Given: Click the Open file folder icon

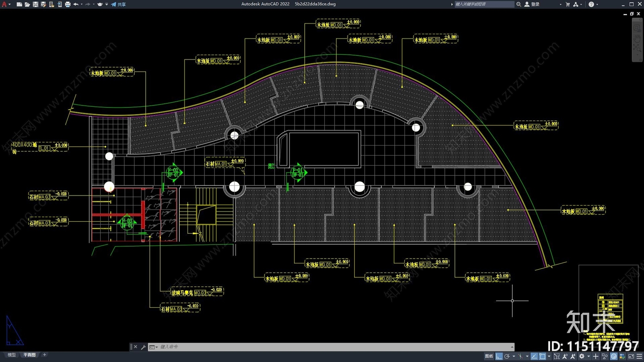Looking at the screenshot, I should 27,4.
